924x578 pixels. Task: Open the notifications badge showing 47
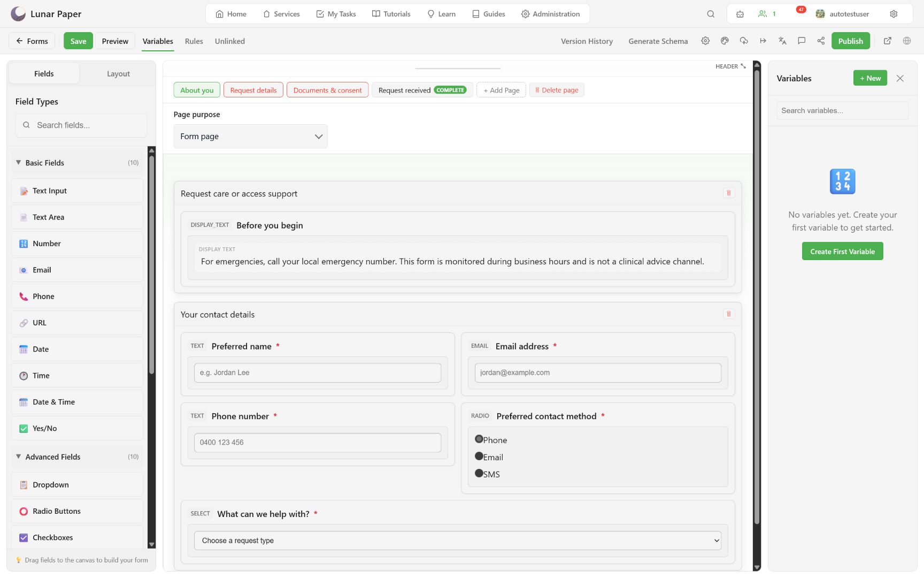pos(800,10)
